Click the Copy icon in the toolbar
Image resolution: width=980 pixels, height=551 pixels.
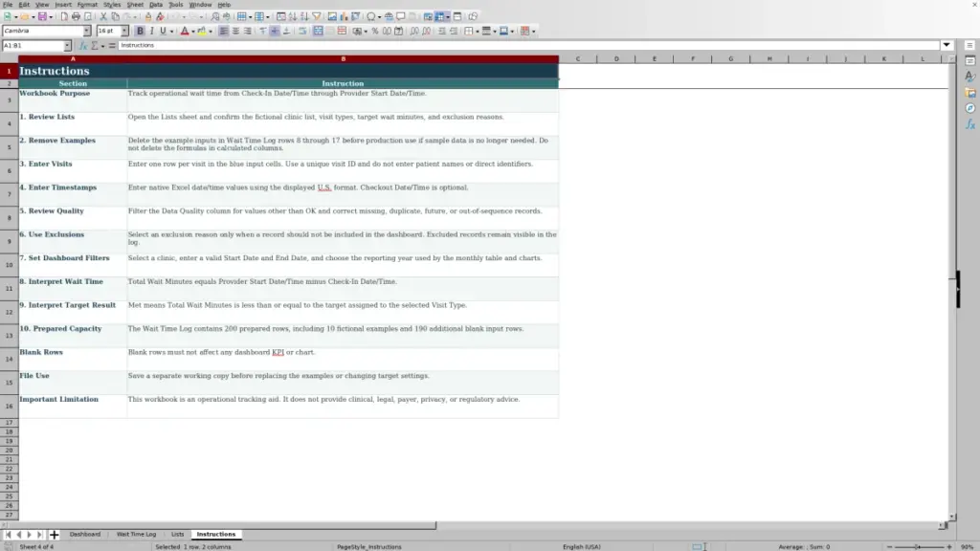point(116,17)
